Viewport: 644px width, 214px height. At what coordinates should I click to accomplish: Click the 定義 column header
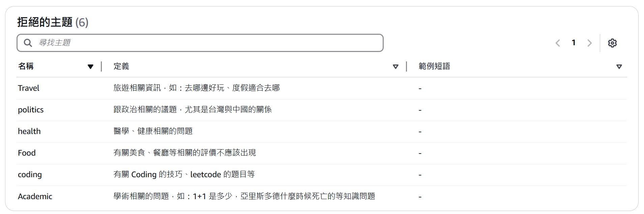(121, 66)
